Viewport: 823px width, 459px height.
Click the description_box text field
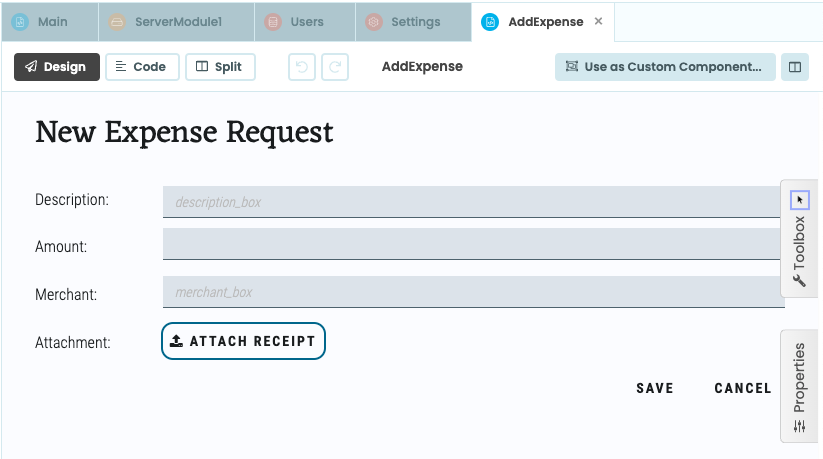tap(470, 202)
